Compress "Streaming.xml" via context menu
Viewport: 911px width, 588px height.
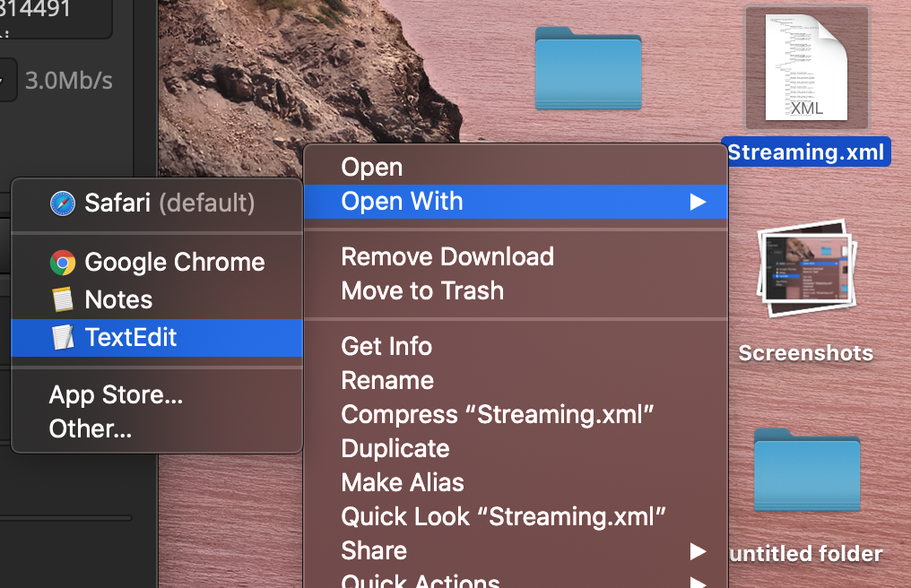(497, 415)
